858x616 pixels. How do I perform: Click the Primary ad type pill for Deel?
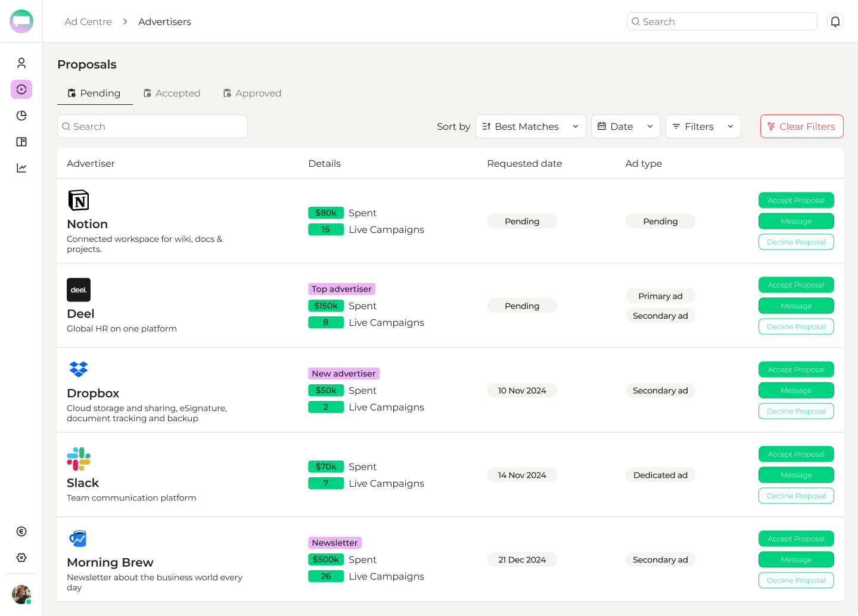[660, 296]
